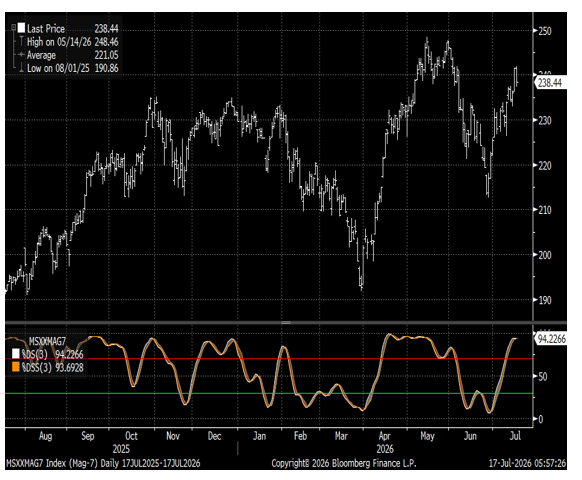Click the MSXXMAG7 indicator panel title
Image resolution: width=582 pixels, height=480 pixels.
[47, 341]
